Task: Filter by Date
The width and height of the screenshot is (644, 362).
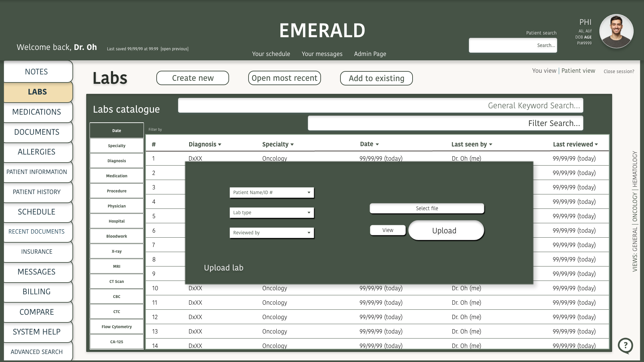Action: [117, 130]
